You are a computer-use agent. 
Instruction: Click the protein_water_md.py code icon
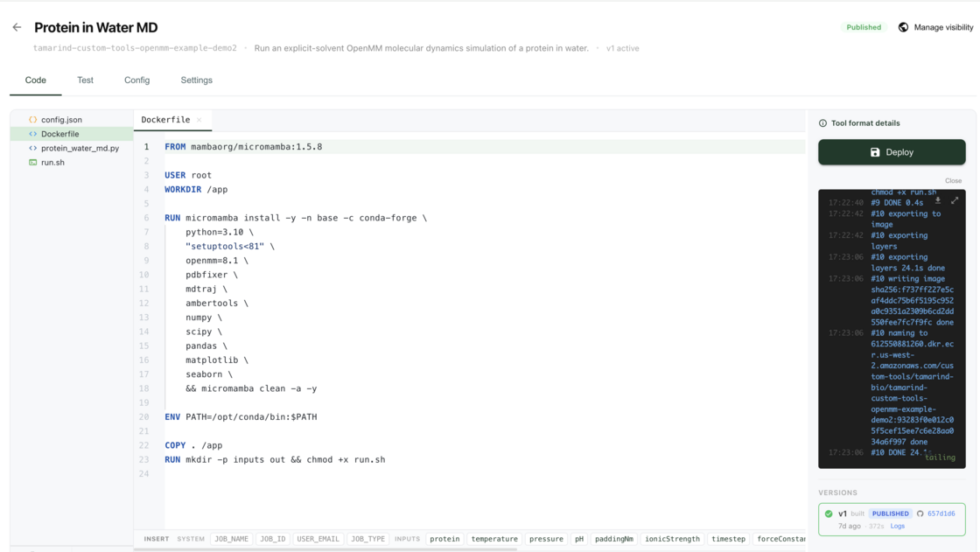pos(33,148)
